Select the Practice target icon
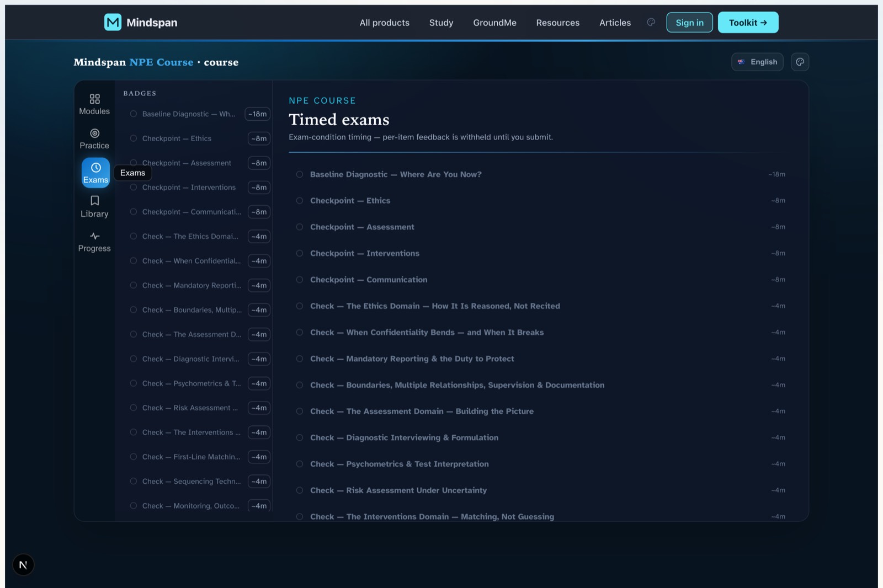Viewport: 883px width, 588px height. point(94,133)
